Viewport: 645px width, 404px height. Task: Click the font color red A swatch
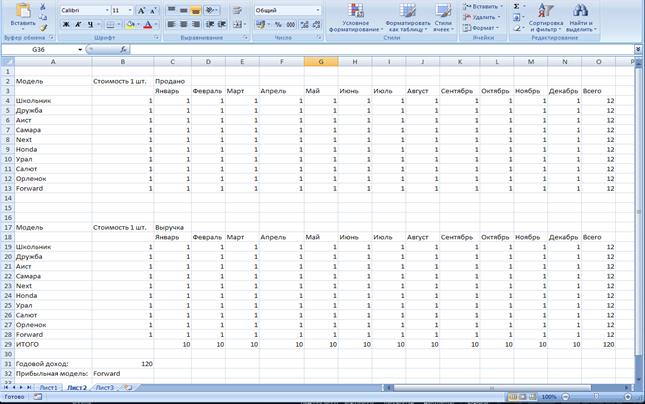click(147, 25)
